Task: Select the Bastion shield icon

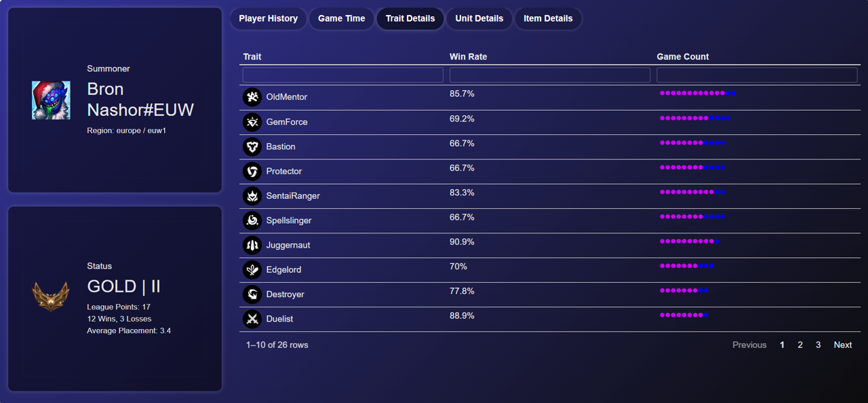Action: tap(252, 147)
